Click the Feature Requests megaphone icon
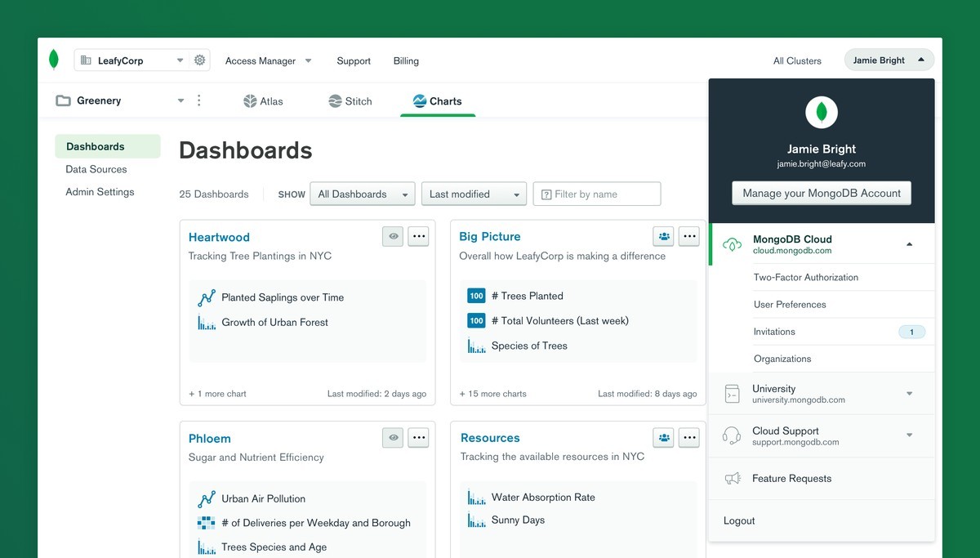 (x=733, y=479)
